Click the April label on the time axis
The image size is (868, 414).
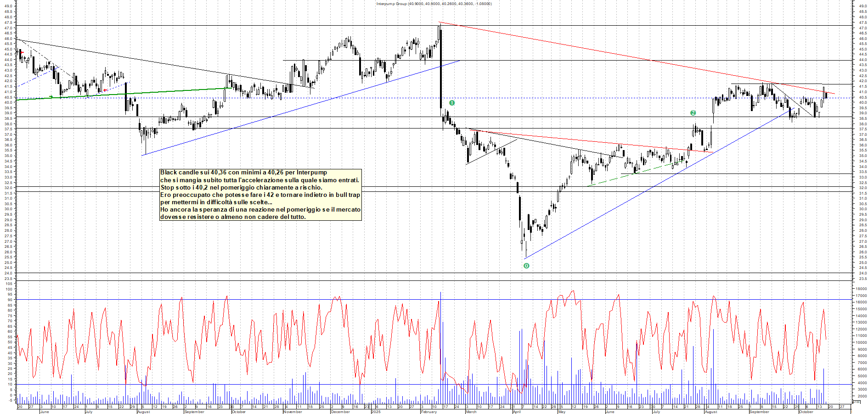click(x=517, y=412)
